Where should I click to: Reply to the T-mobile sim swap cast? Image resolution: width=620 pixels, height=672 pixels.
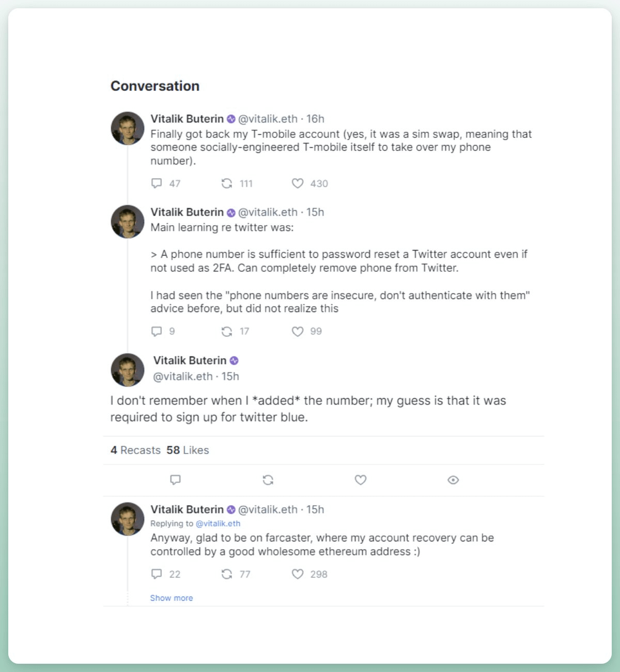click(157, 183)
